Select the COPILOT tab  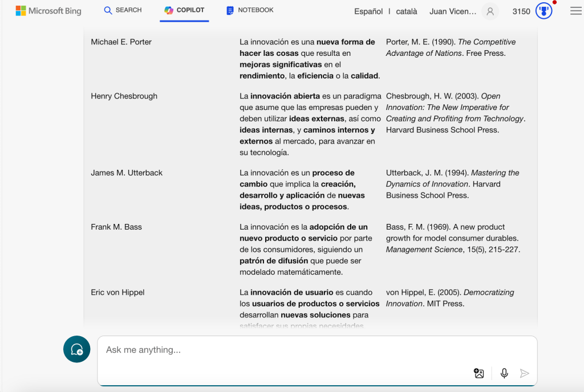pos(184,10)
